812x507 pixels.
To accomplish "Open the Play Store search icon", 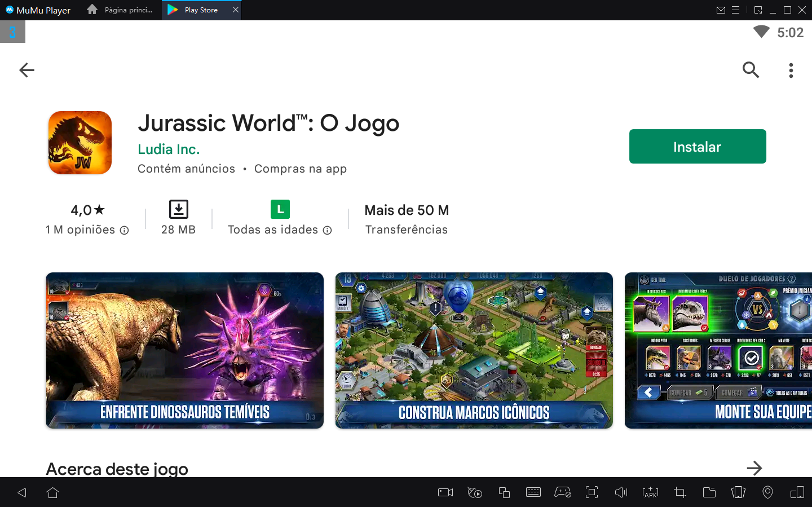I will (x=751, y=70).
